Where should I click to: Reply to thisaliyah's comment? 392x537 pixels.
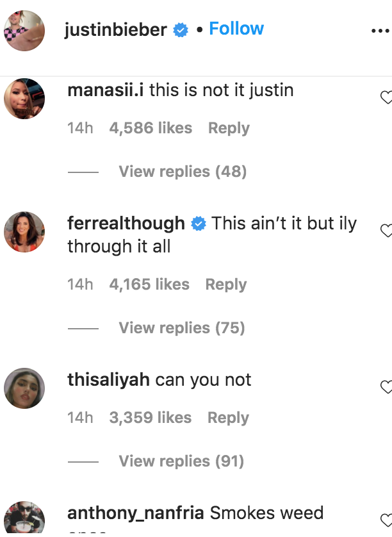[x=229, y=418]
